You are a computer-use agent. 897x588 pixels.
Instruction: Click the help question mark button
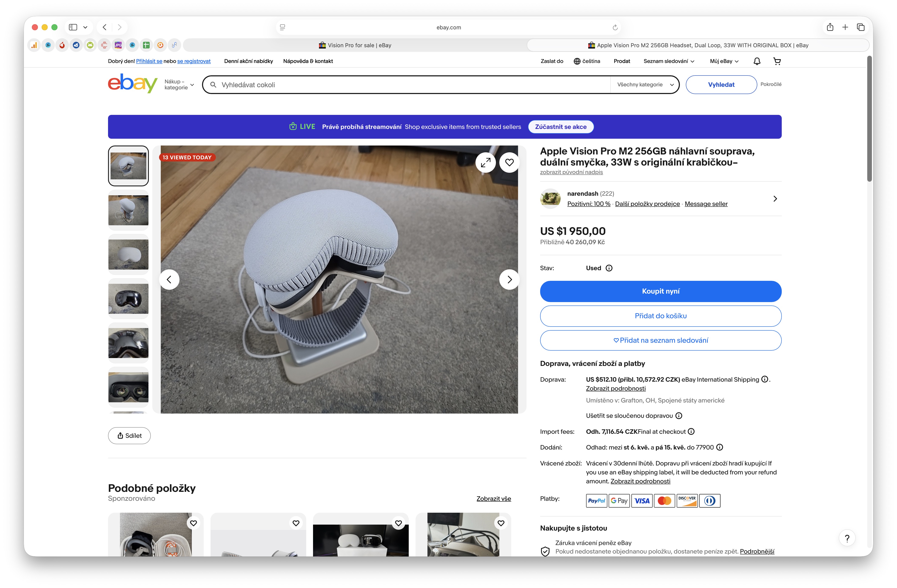click(x=847, y=538)
